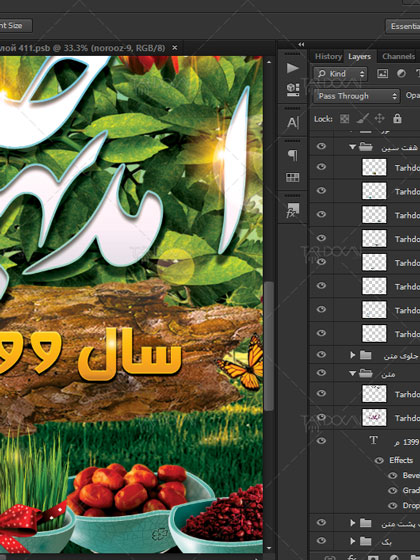Expand the جلوی متن group triangle
The image size is (420, 560).
coord(352,355)
